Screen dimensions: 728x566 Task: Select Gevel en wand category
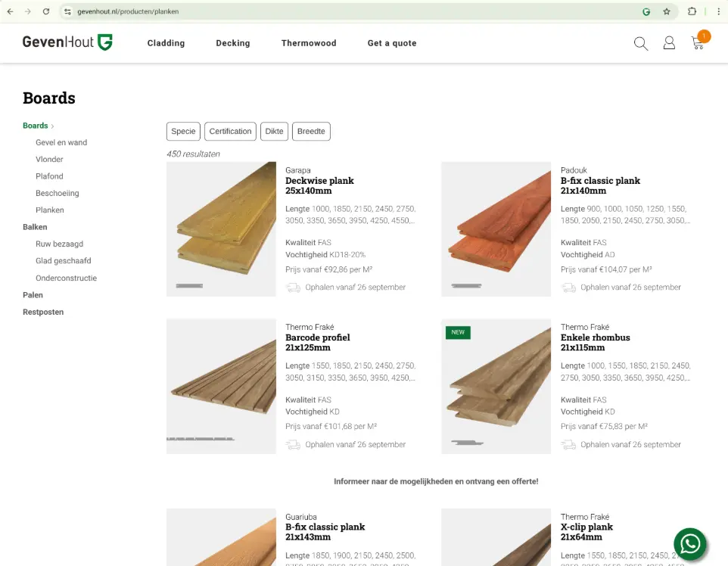(61, 142)
